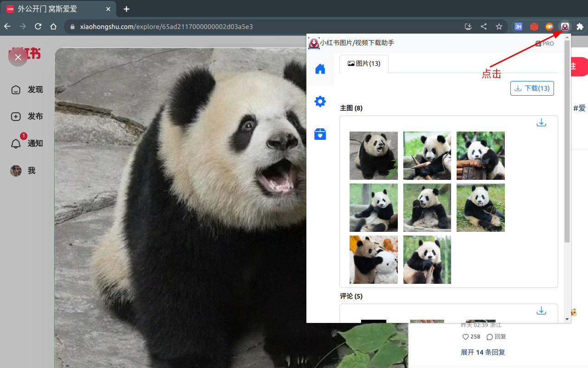This screenshot has width=588, height=368.
Task: Toggle the bookmark star for this page
Action: click(499, 27)
